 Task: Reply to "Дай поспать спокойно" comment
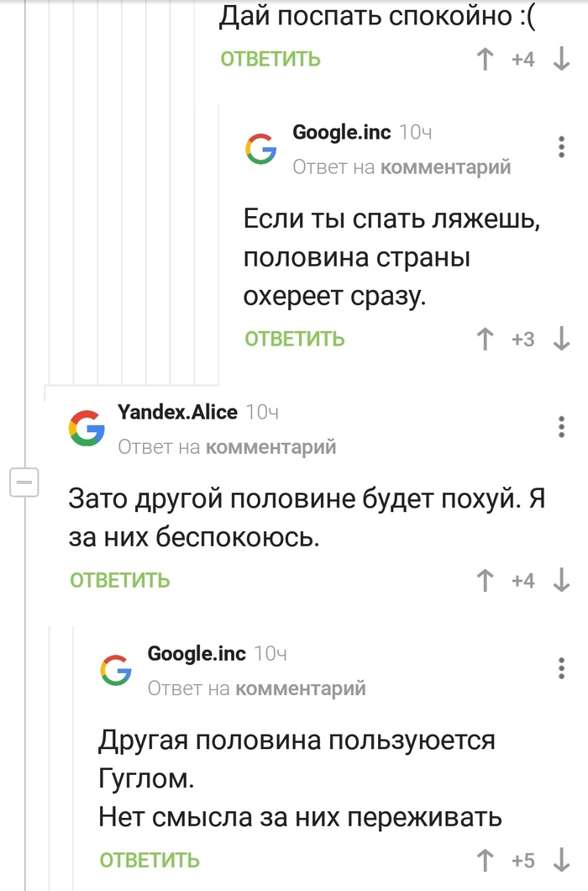(270, 60)
